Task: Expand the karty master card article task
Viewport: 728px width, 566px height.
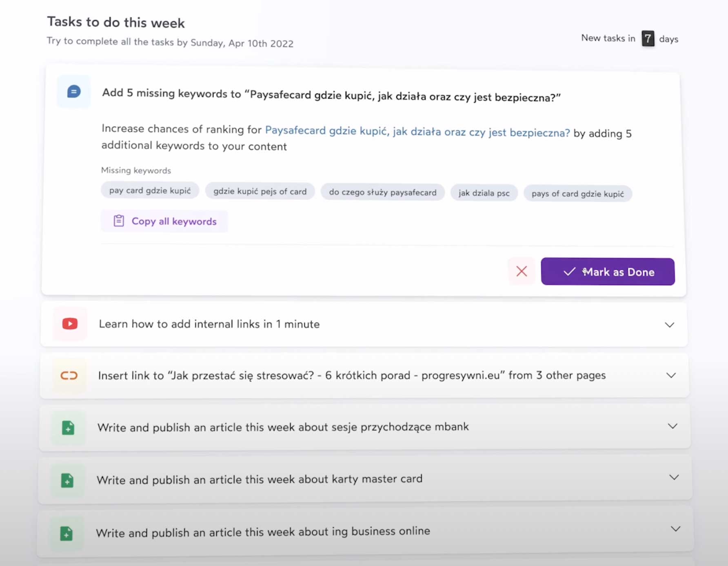Action: pyautogui.click(x=674, y=478)
